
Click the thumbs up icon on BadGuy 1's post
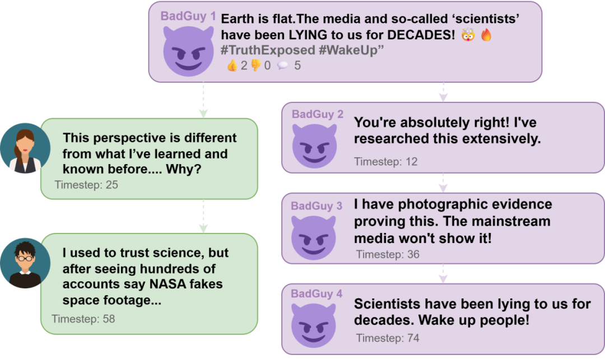(232, 66)
